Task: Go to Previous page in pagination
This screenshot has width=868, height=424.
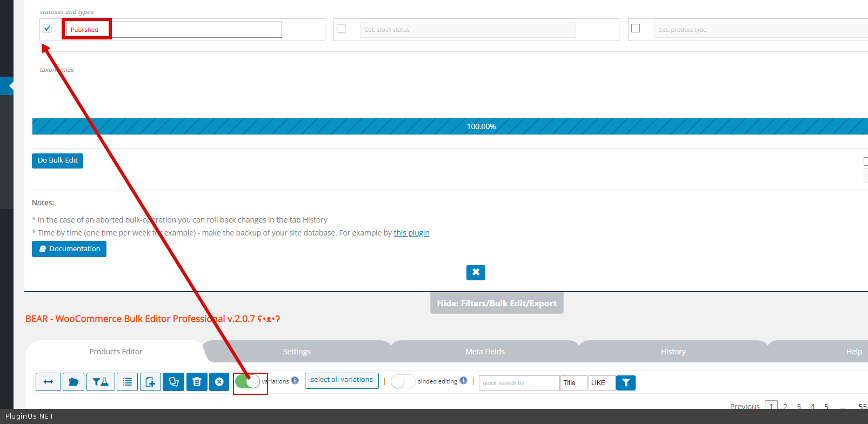Action: [x=745, y=406]
